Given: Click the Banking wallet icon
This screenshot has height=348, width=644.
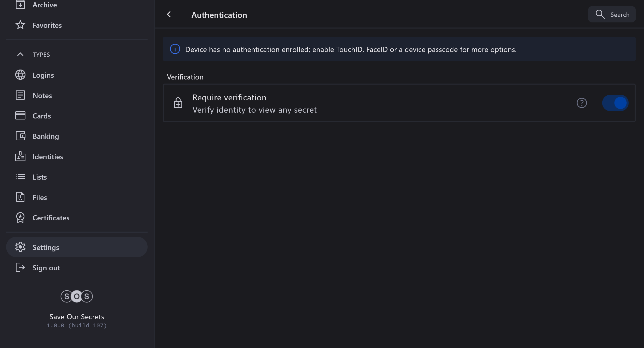Looking at the screenshot, I should [x=20, y=136].
